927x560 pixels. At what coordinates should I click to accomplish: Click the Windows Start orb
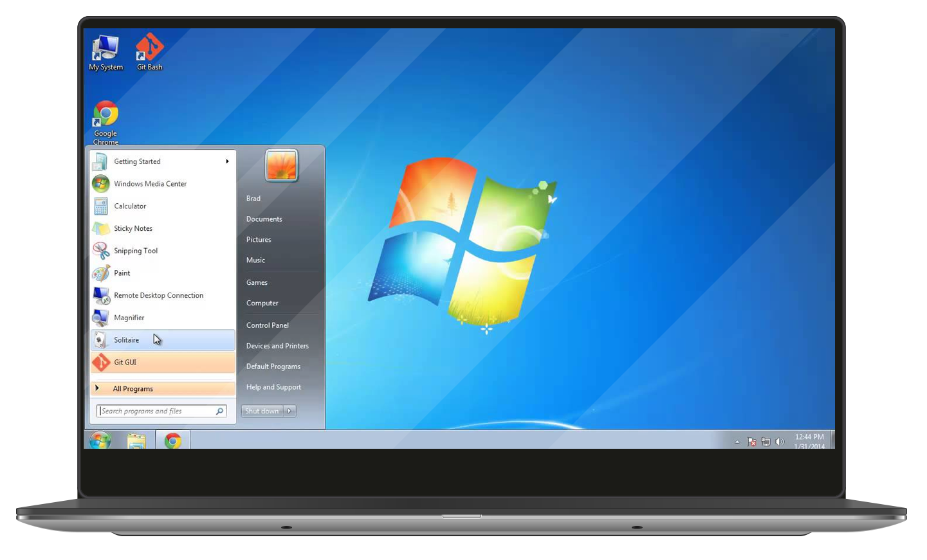tap(100, 440)
